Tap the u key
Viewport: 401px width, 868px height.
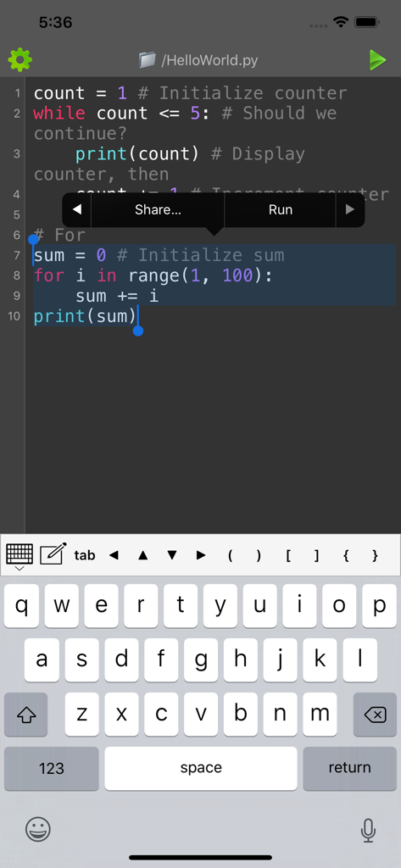coord(259,605)
